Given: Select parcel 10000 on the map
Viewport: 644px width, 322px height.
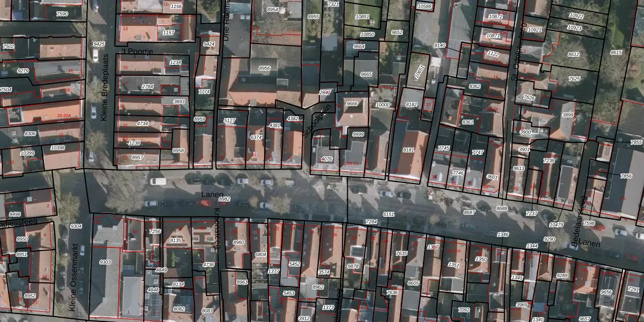Looking at the screenshot, I should [383, 105].
